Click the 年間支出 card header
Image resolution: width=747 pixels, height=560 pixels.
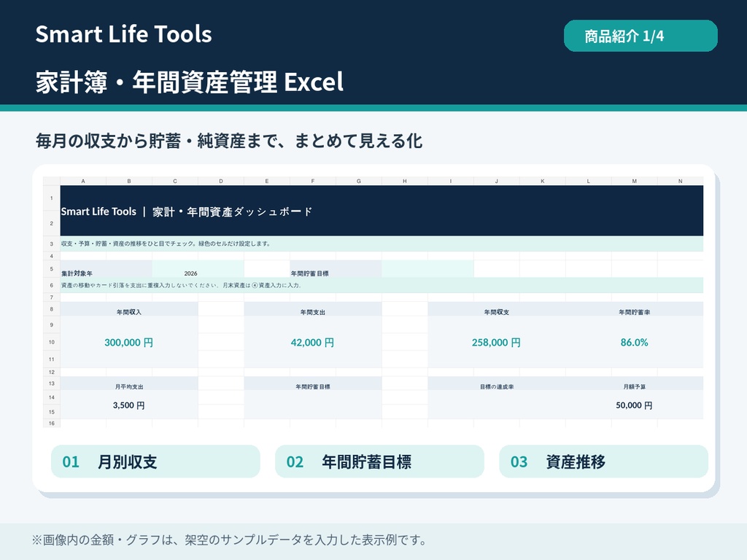point(312,309)
